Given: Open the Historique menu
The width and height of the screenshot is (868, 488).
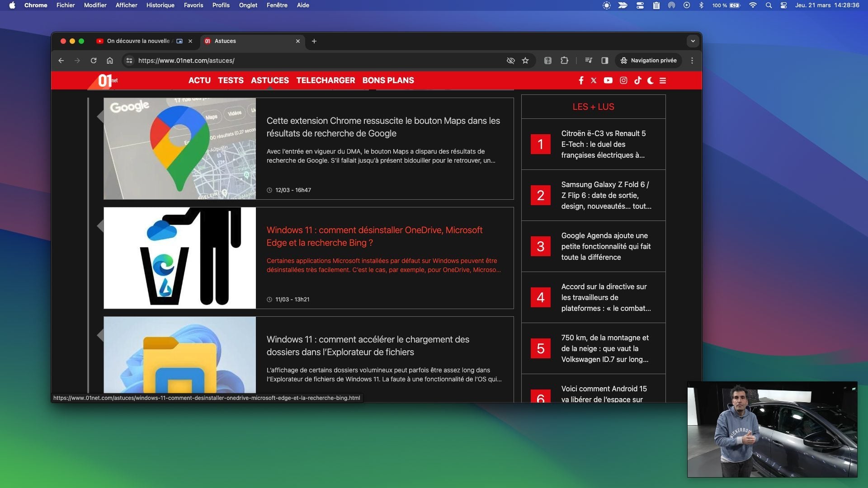Looking at the screenshot, I should point(160,5).
